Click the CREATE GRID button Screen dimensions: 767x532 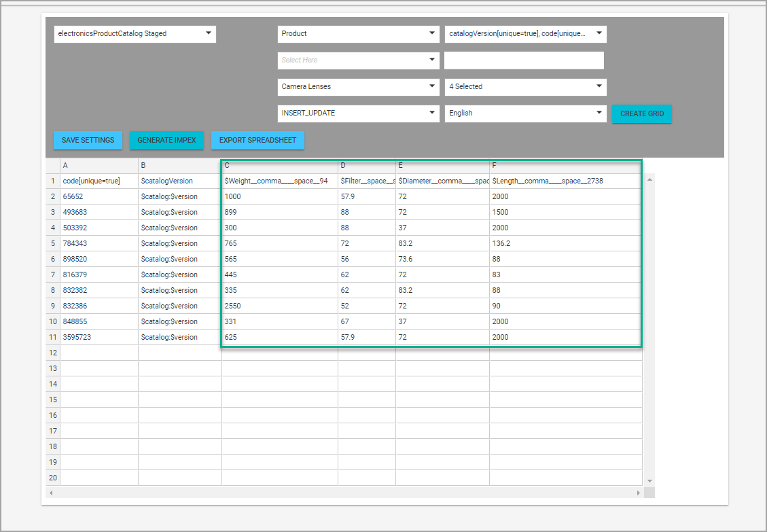point(641,113)
